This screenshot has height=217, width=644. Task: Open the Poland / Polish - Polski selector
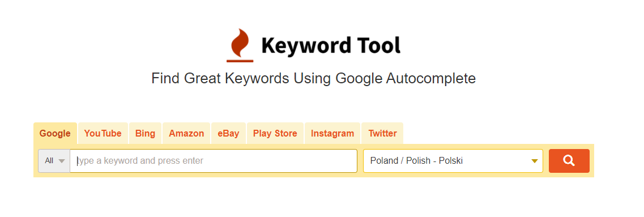[x=453, y=161]
